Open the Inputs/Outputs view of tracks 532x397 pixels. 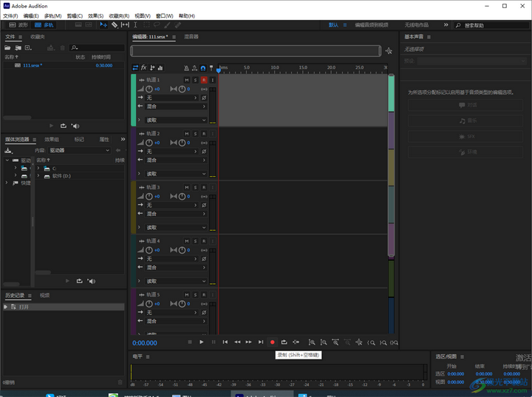pyautogui.click(x=135, y=67)
